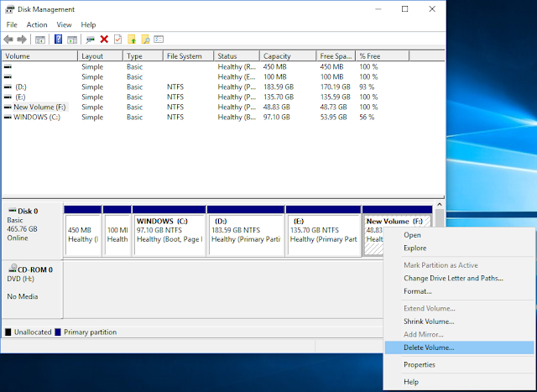Image resolution: width=537 pixels, height=392 pixels.
Task: Click the red X Delete toolbar icon
Action: (x=104, y=39)
